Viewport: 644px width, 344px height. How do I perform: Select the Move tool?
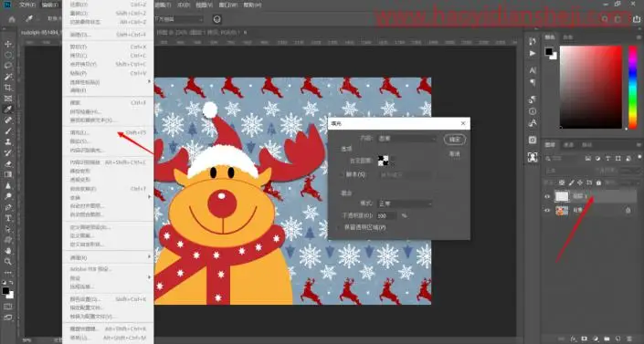(8, 44)
